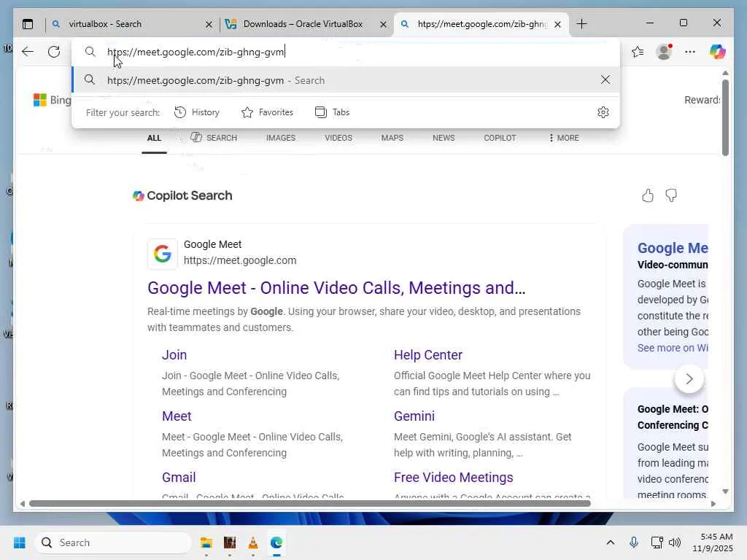Image resolution: width=747 pixels, height=560 pixels.
Task: Give thumbs down to Copilot Search
Action: [671, 195]
